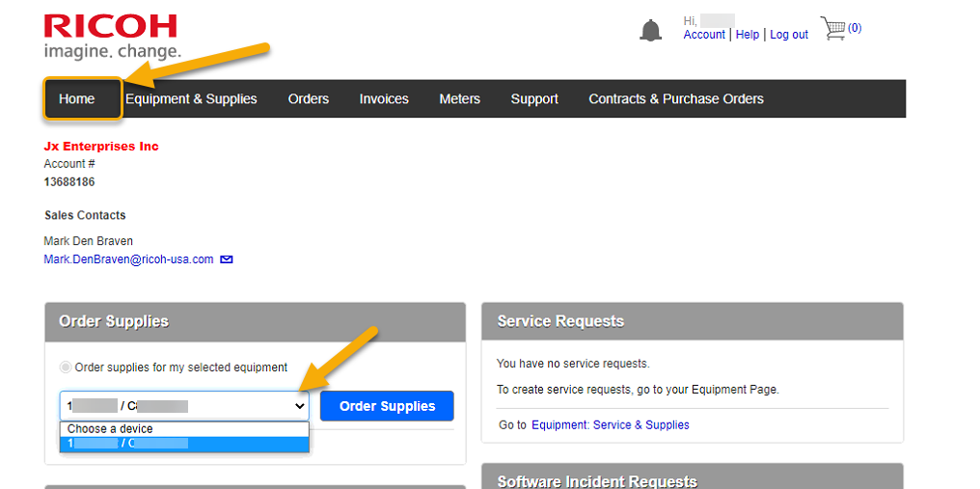Open the Support menu
The width and height of the screenshot is (980, 489).
point(534,98)
